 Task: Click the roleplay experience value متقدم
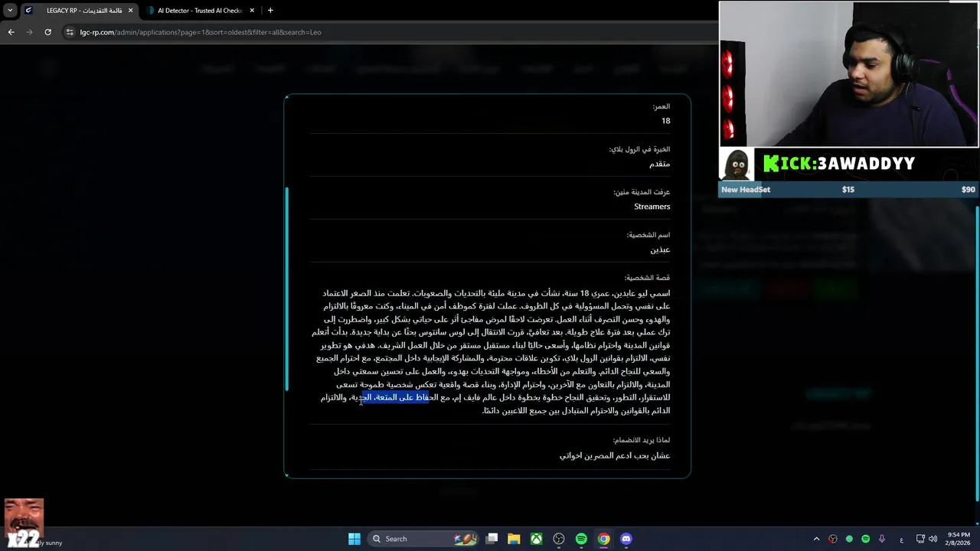(x=659, y=164)
